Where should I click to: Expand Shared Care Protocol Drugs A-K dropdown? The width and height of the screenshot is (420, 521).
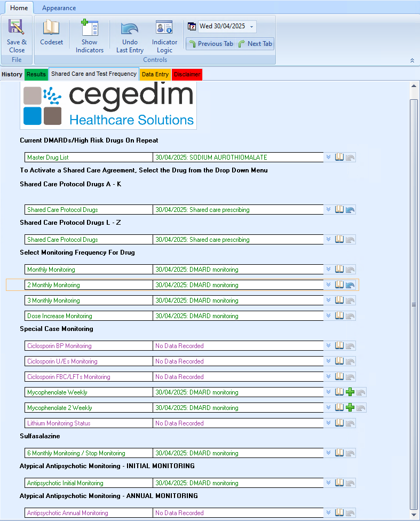(x=328, y=210)
